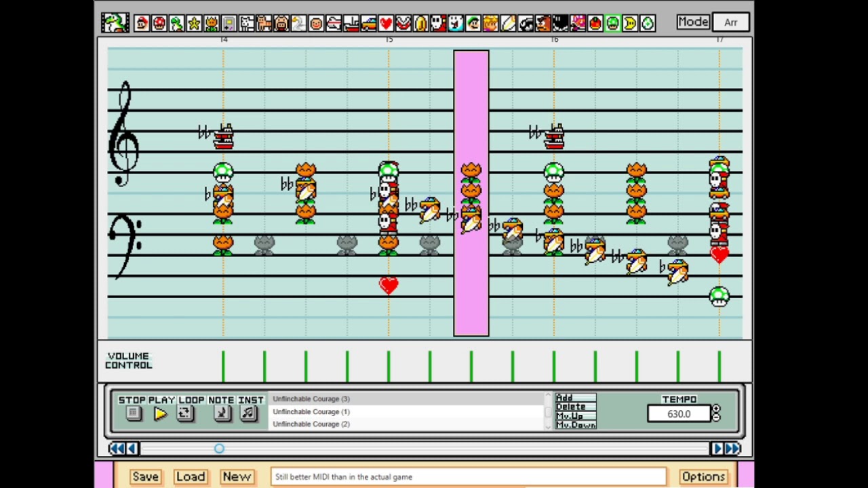Move the song up with Mv.Up
The width and height of the screenshot is (868, 488).
(x=575, y=415)
